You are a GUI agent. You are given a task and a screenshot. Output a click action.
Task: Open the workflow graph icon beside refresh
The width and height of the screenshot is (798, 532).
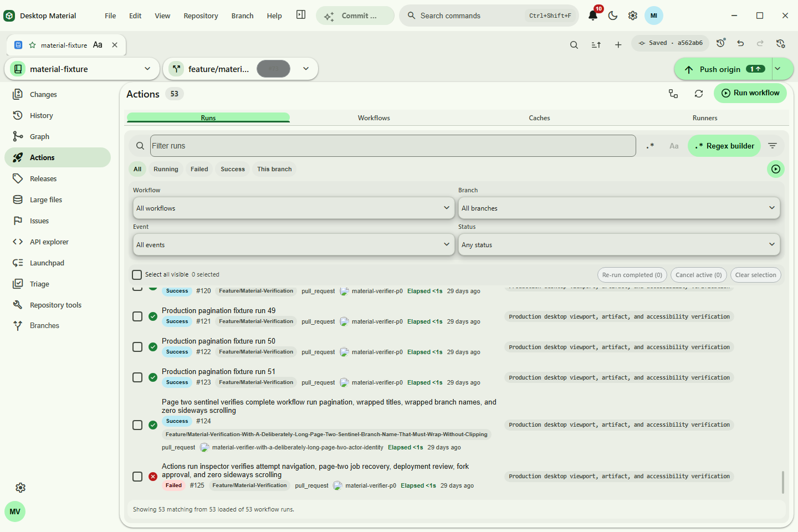[x=673, y=94]
